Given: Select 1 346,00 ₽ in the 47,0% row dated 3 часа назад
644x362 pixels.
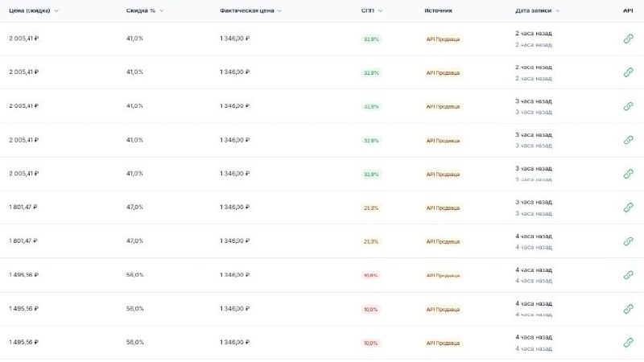Looking at the screenshot, I should [x=234, y=207].
